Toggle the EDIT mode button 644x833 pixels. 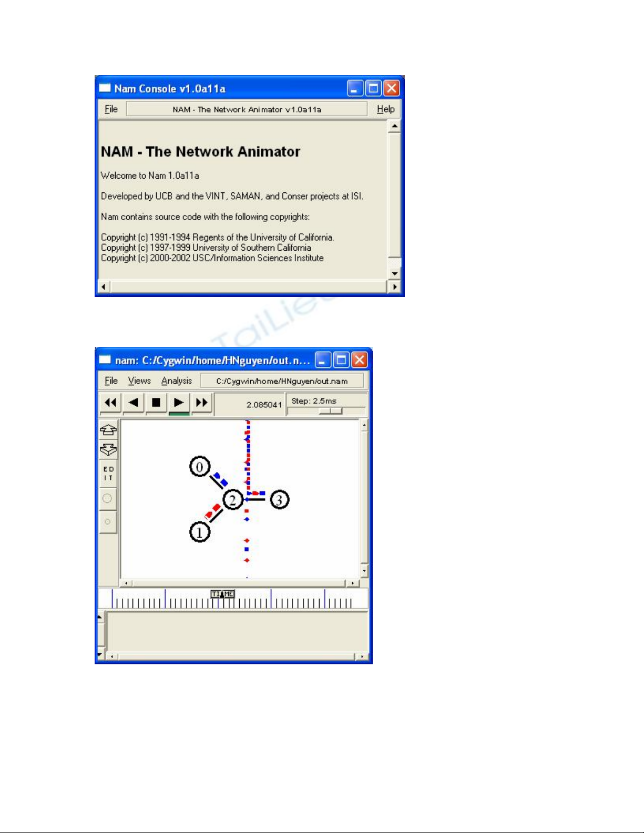pos(108,474)
